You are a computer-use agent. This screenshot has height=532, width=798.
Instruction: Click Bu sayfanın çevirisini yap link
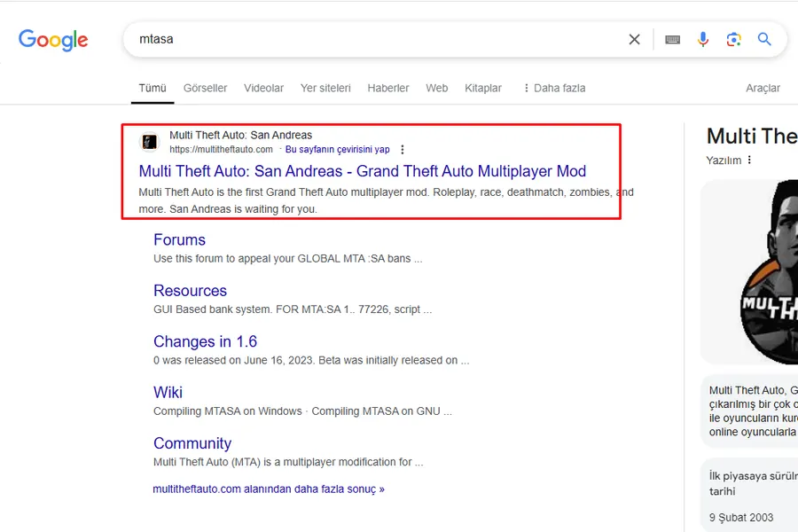click(x=338, y=150)
